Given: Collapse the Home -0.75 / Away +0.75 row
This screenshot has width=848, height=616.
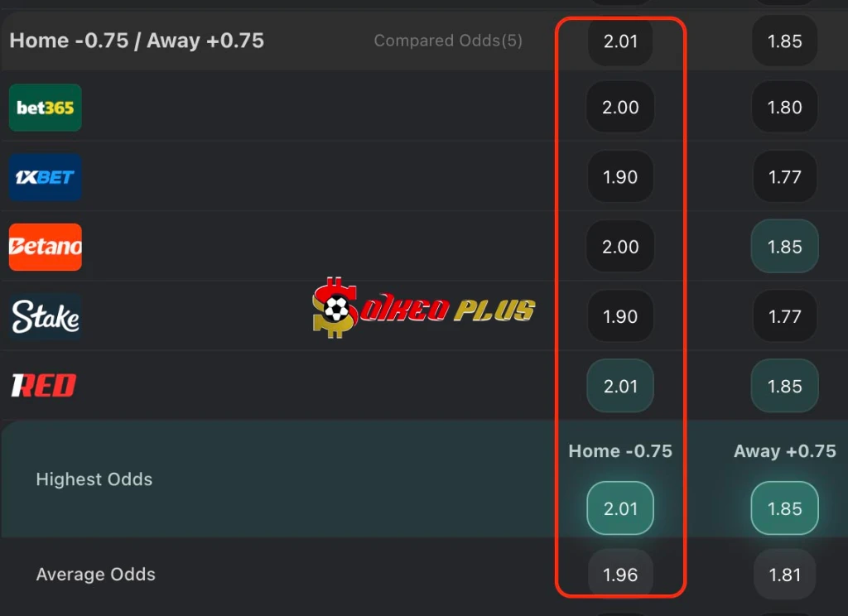Looking at the screenshot, I should click(x=424, y=41).
